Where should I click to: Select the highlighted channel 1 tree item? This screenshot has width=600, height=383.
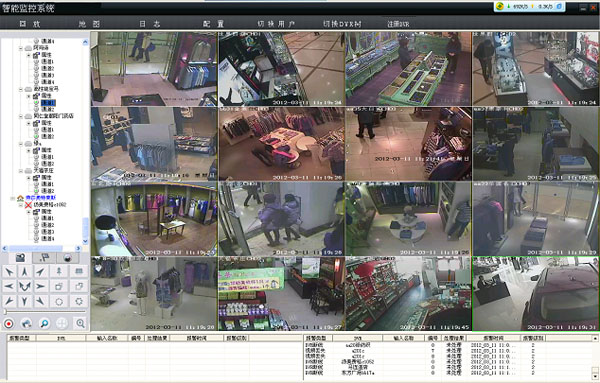click(x=48, y=103)
